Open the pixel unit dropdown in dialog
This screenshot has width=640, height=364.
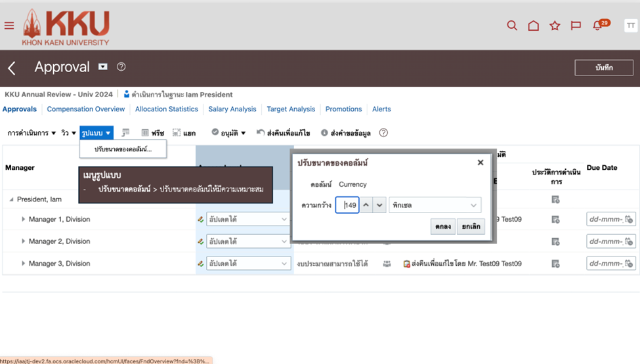pyautogui.click(x=435, y=205)
